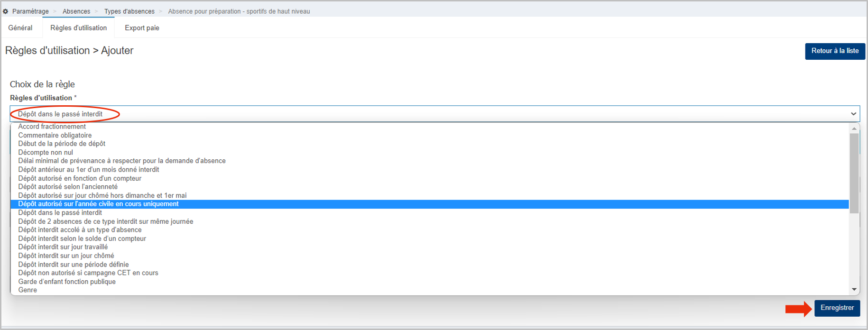Select the scrollbar thumb in dropdown list
The height and width of the screenshot is (330, 868).
(854, 173)
